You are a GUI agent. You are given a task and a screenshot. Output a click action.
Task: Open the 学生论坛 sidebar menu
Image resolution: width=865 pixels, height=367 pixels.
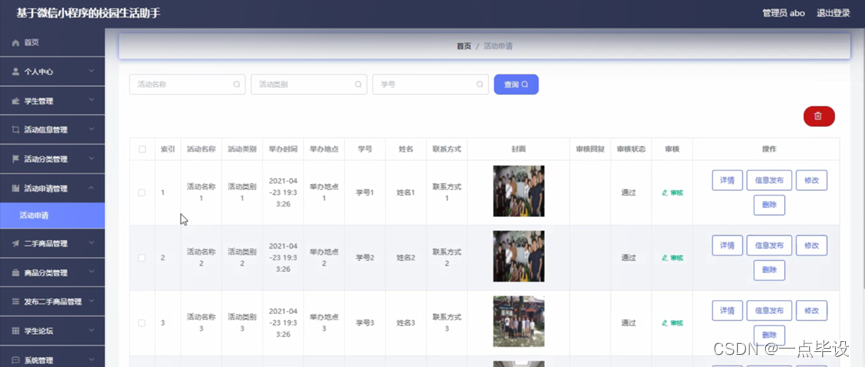tap(52, 331)
